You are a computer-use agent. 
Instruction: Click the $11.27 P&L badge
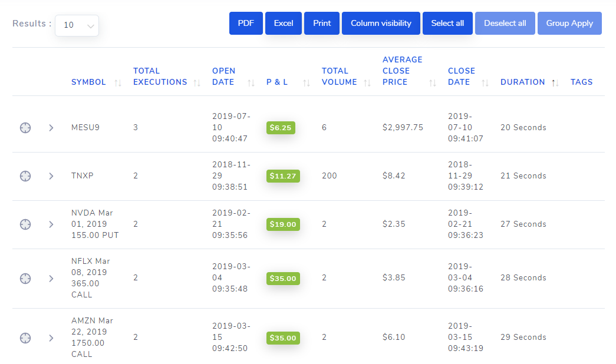coord(283,176)
